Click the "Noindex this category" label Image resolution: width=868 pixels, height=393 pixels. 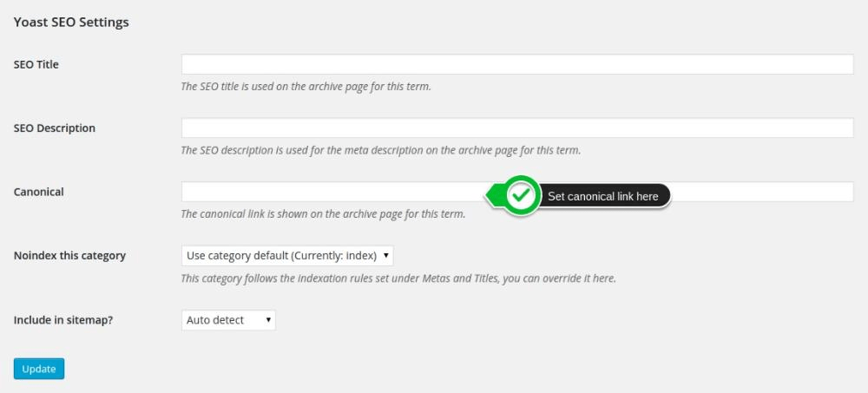click(69, 256)
